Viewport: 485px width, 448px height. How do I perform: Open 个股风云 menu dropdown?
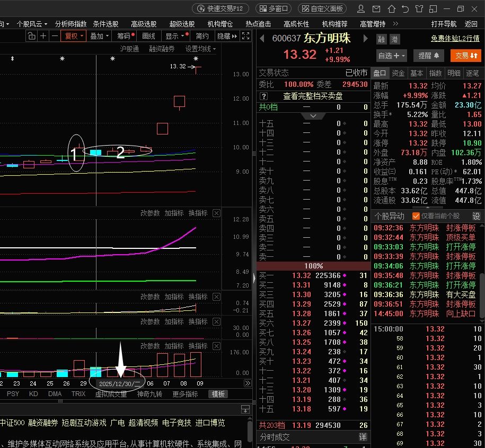click(x=32, y=24)
